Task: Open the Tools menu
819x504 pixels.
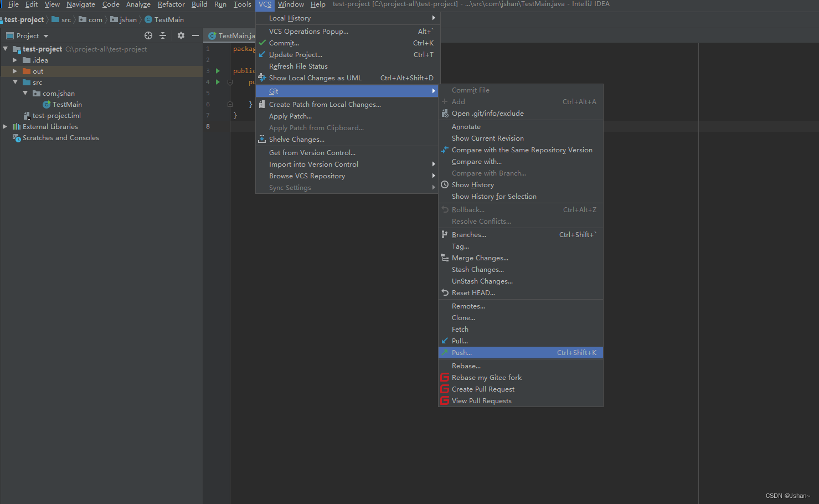Action: (243, 4)
